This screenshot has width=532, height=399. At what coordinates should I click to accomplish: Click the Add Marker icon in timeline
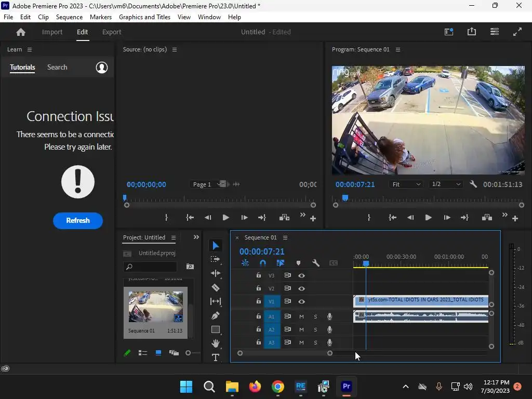point(298,263)
